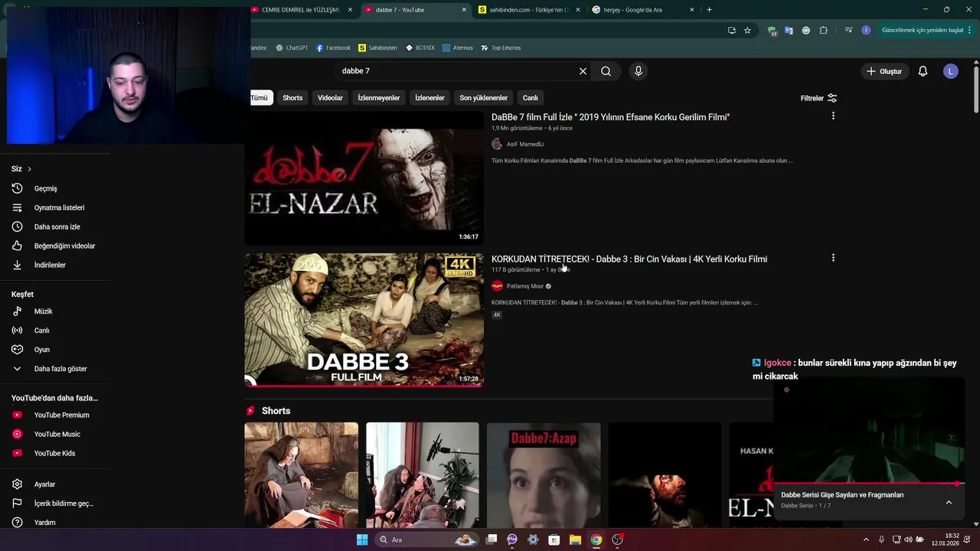Open Oynatma listeleri in sidebar

tap(59, 207)
